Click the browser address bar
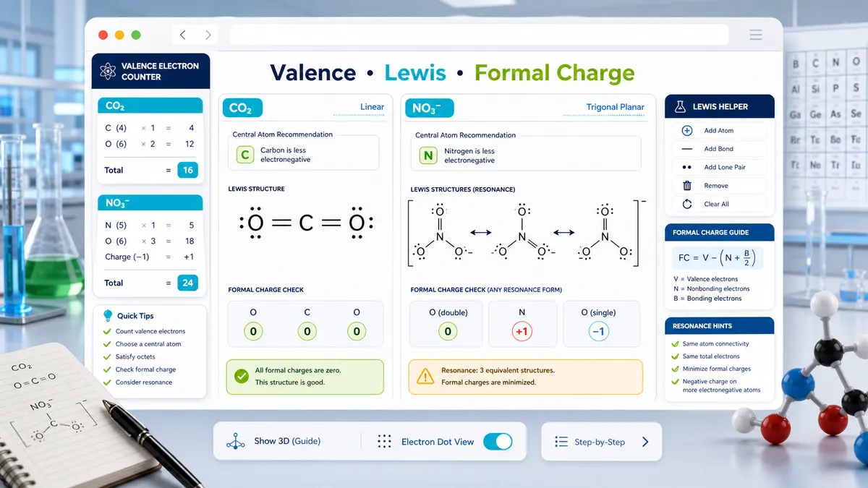 479,35
